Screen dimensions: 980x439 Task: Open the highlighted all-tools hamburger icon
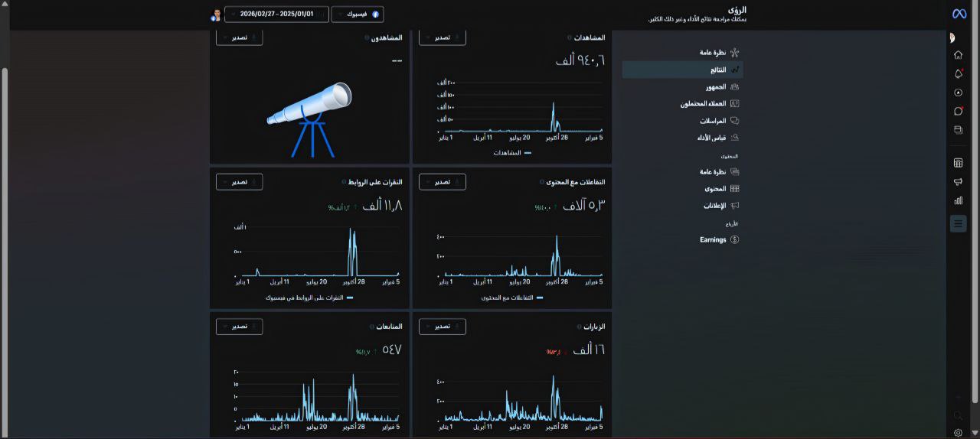pos(958,223)
